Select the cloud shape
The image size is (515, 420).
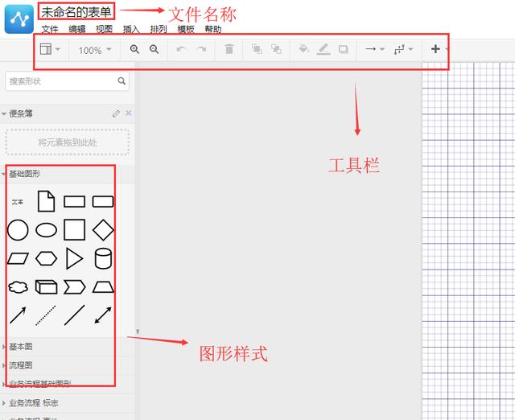click(x=18, y=287)
